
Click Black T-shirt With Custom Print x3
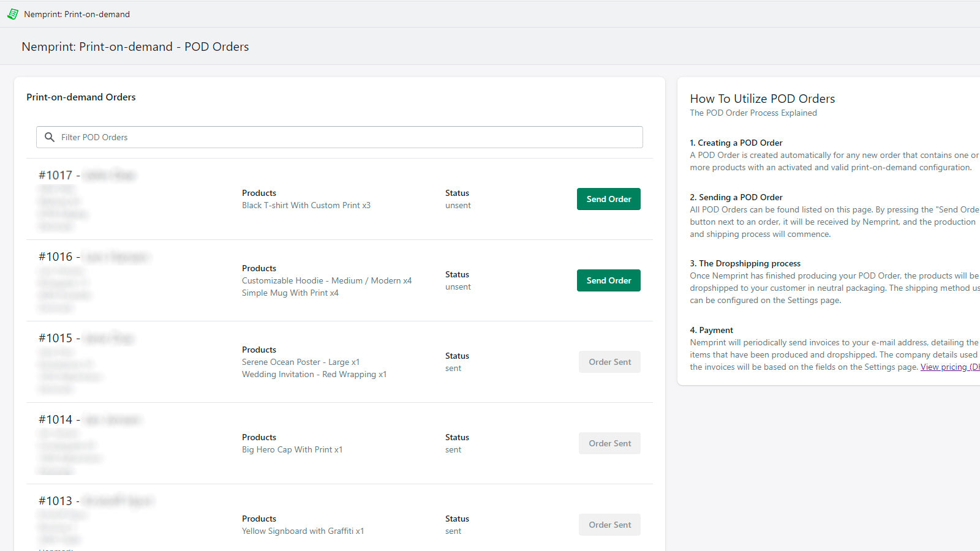click(306, 205)
